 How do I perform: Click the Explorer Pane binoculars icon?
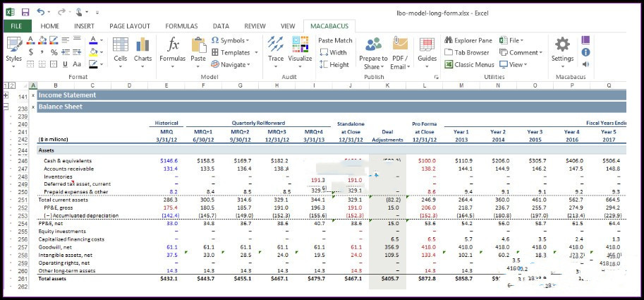pyautogui.click(x=449, y=40)
